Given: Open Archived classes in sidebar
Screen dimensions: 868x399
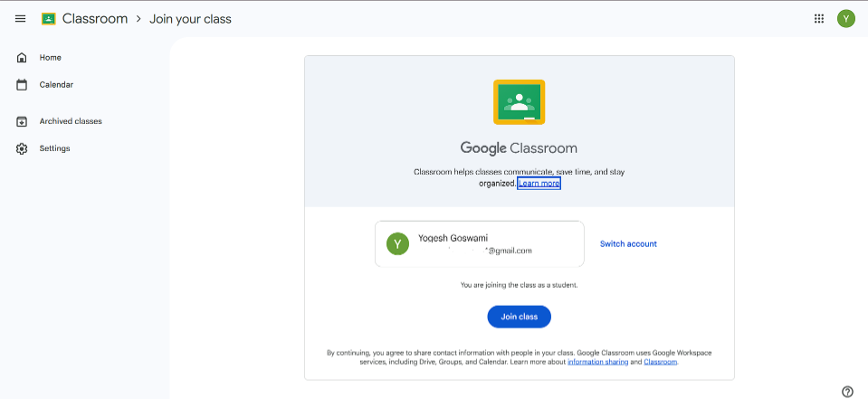Looking at the screenshot, I should 71,121.
